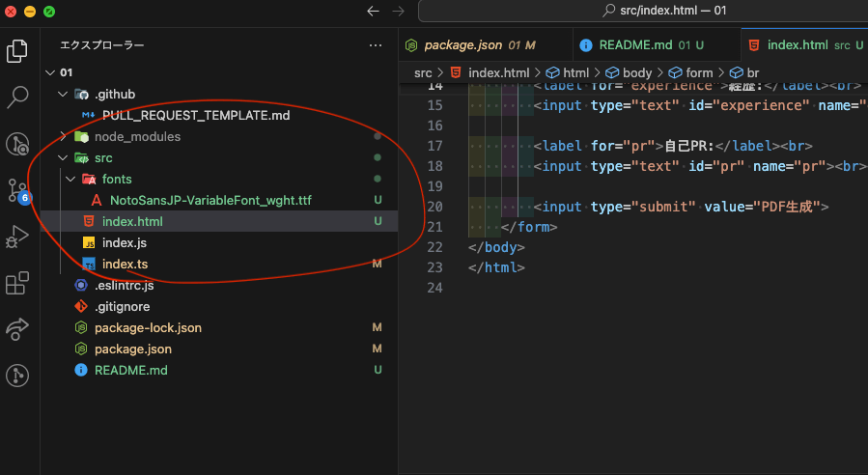Place cursor on the </body> closing tag
Image resolution: width=868 pixels, height=475 pixels.
496,247
